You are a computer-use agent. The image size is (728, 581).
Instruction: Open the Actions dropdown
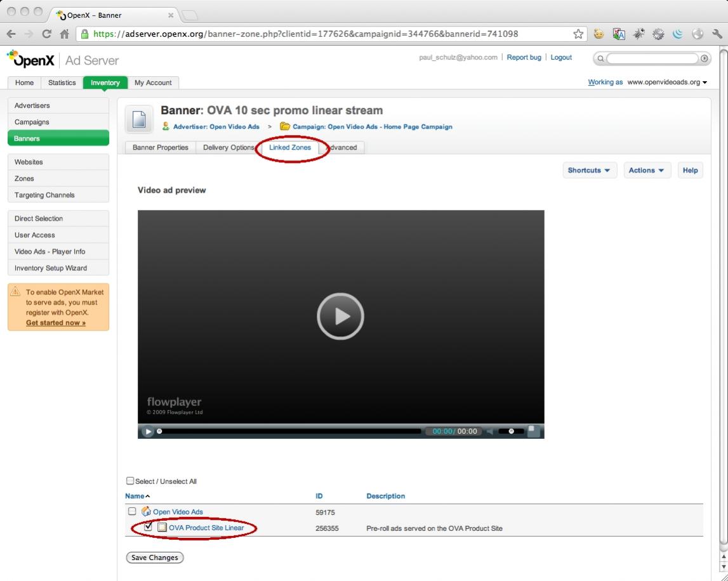coord(647,171)
